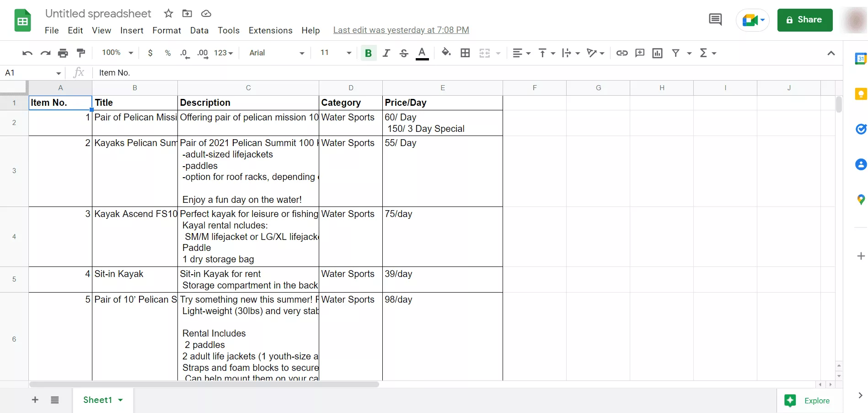Open the Format menu
This screenshot has height=413, width=868.
click(x=166, y=30)
